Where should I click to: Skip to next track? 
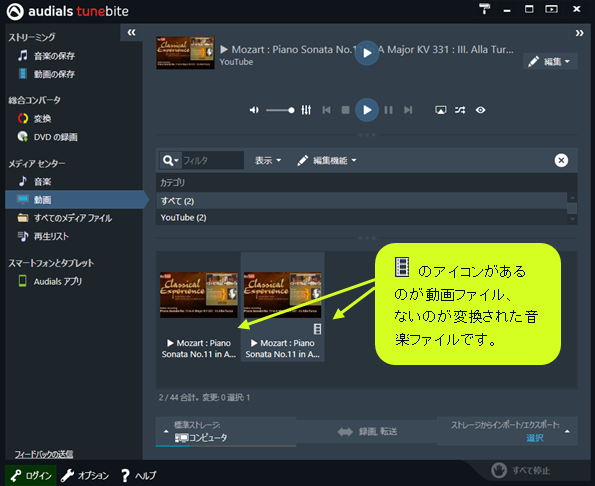tap(408, 110)
